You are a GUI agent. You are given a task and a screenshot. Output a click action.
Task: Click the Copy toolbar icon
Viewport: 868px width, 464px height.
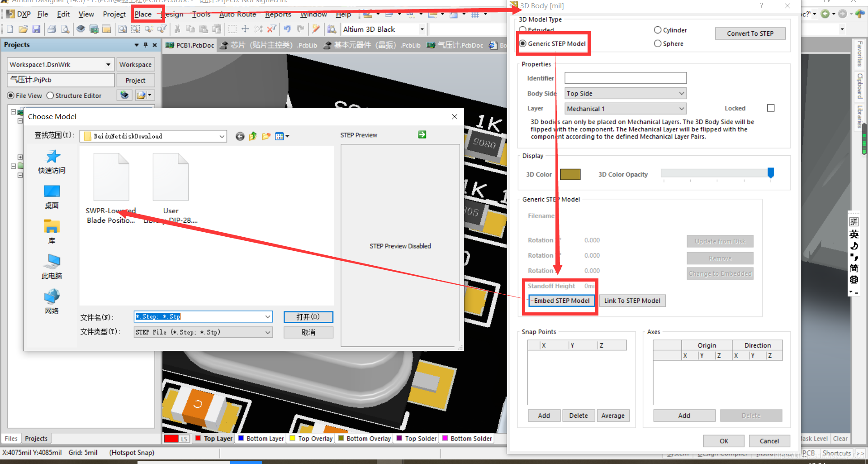pos(190,29)
